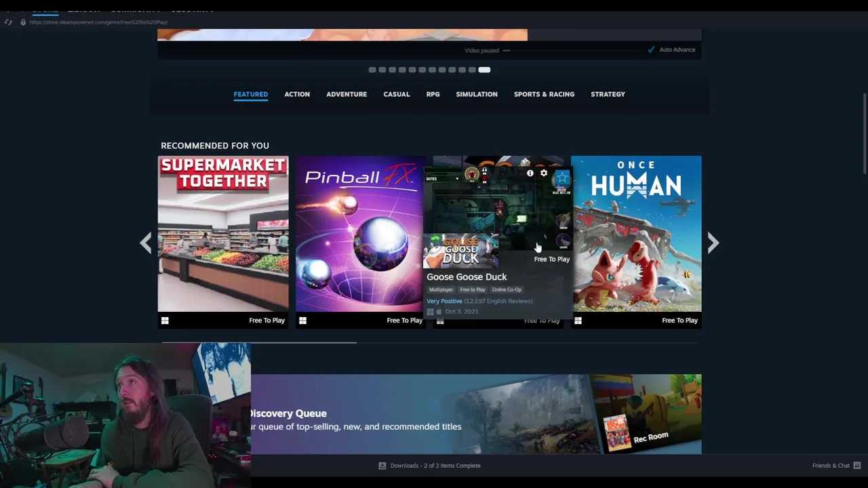This screenshot has height=488, width=868.
Task: Open the Discovery Queue banner
Action: [x=476, y=413]
